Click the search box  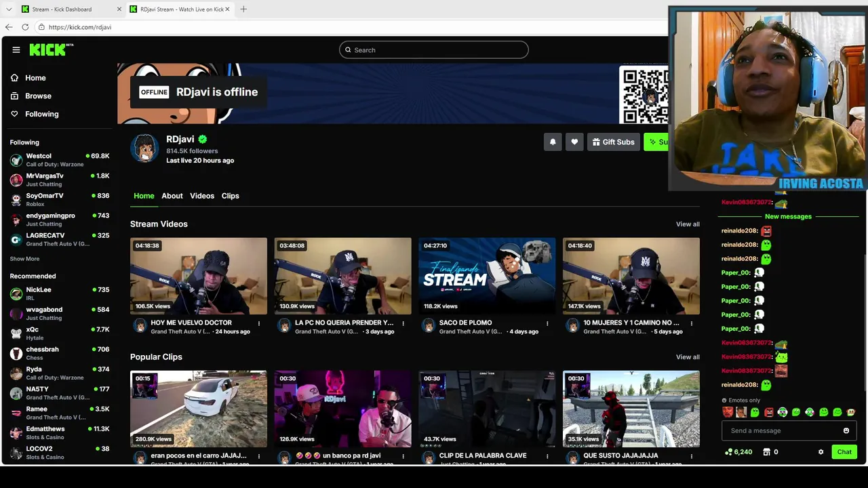[434, 49]
